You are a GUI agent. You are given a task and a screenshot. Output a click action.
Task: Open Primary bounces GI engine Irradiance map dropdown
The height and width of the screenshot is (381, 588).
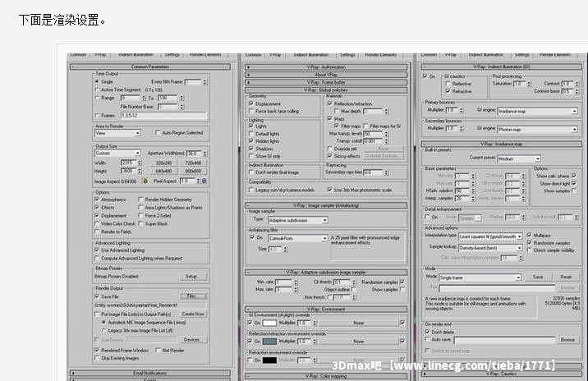(x=537, y=112)
